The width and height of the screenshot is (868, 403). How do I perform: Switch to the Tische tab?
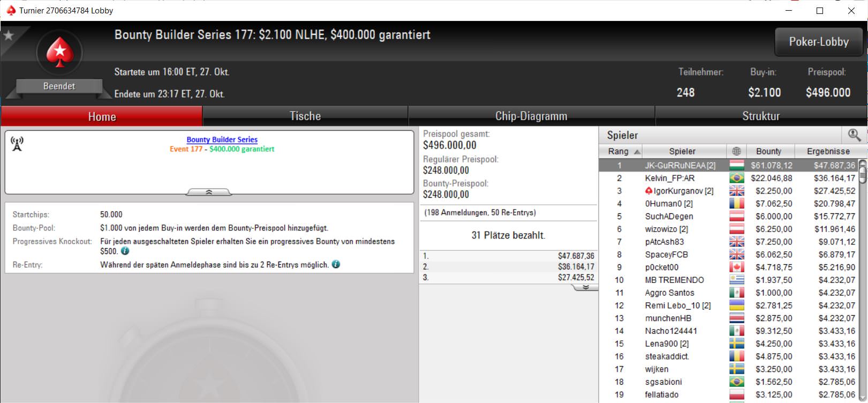pyautogui.click(x=305, y=116)
